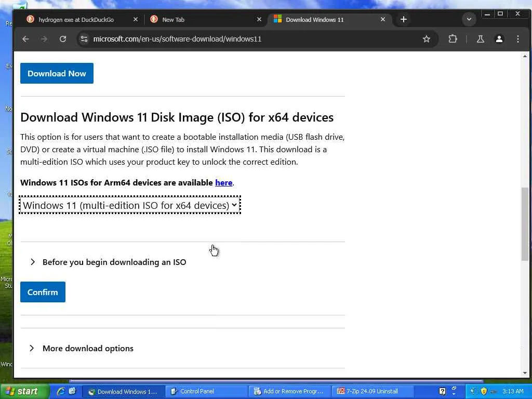Open site information icon in address bar

point(84,39)
